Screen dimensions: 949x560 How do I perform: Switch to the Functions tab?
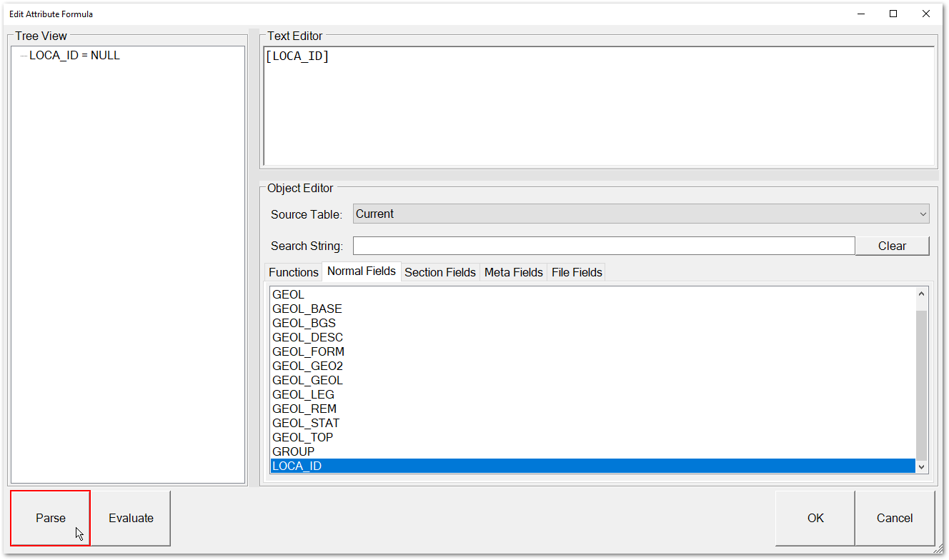pos(293,272)
